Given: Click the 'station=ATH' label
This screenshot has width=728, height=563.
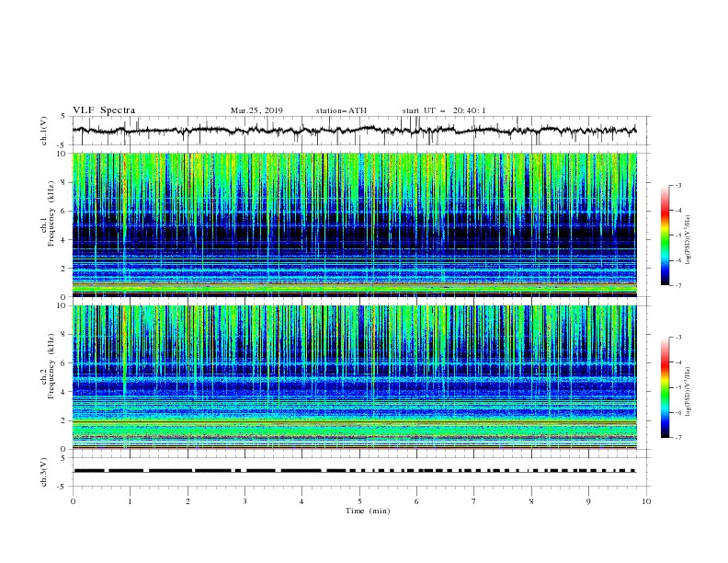Looking at the screenshot, I should pyautogui.click(x=341, y=110).
